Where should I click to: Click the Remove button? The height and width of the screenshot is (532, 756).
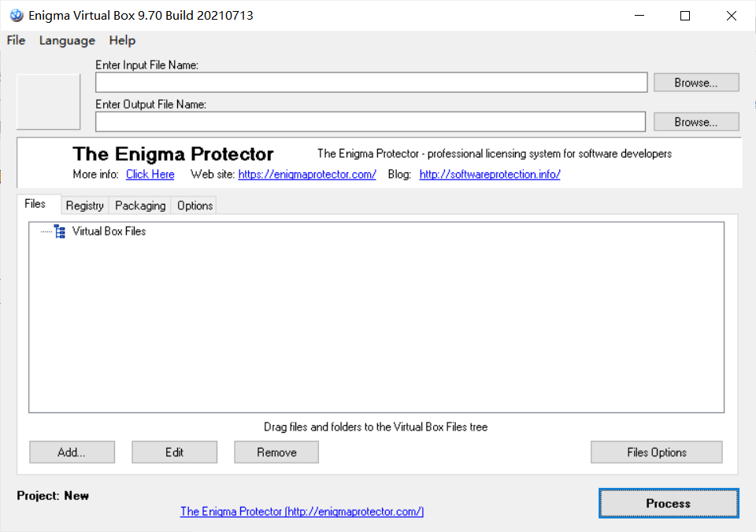point(276,452)
